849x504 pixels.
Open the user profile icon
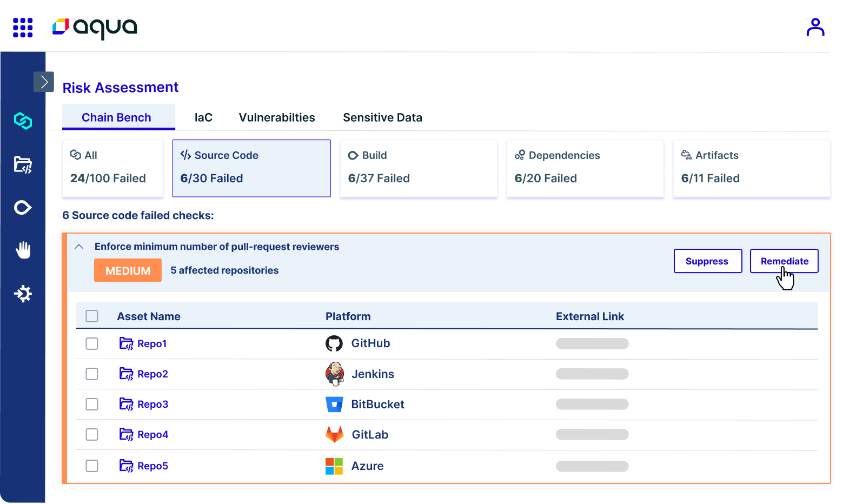coord(815,27)
